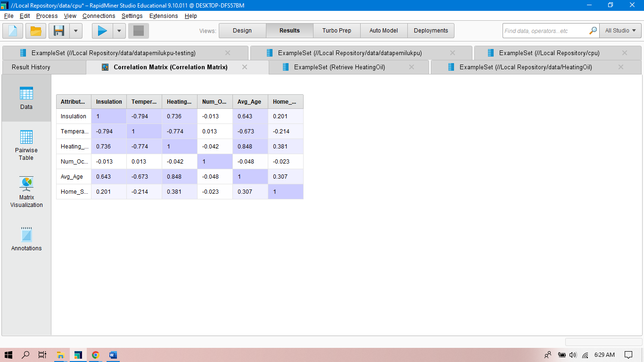The image size is (644, 362).
Task: Launch the Auto Model view
Action: click(383, 30)
